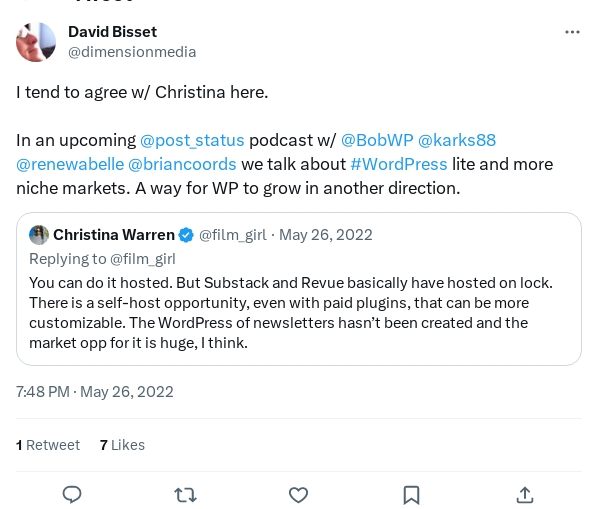The width and height of the screenshot is (598, 509).
Task: Click the reply speech bubble icon
Action: [x=72, y=495]
